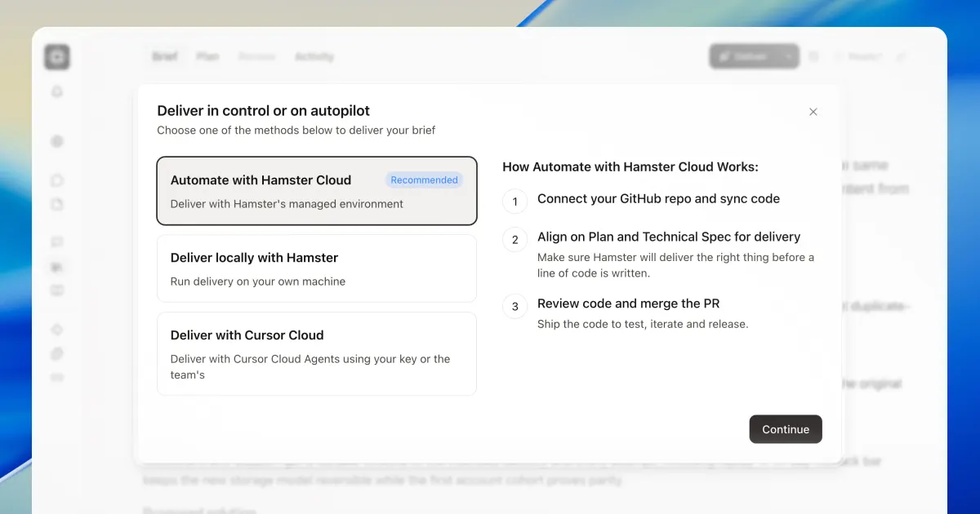The image size is (980, 514).
Task: Open the Brief tab behind the dialog
Action: [165, 56]
